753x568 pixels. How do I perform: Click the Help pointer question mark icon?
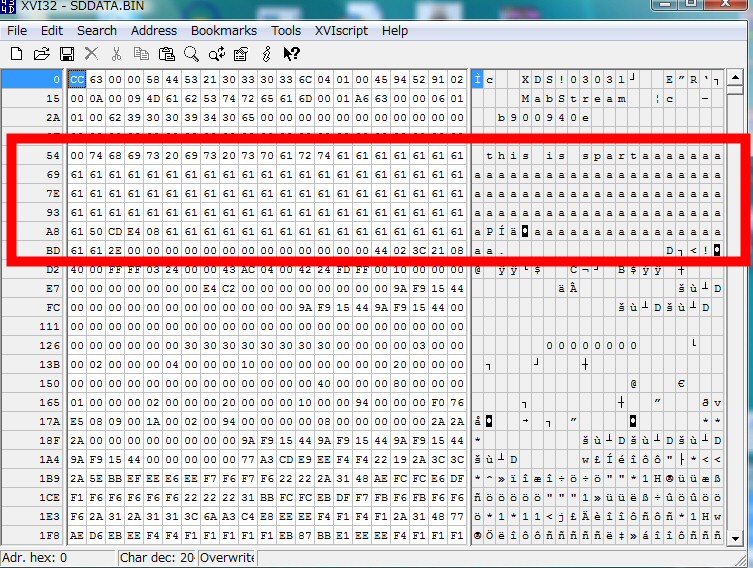(291, 53)
